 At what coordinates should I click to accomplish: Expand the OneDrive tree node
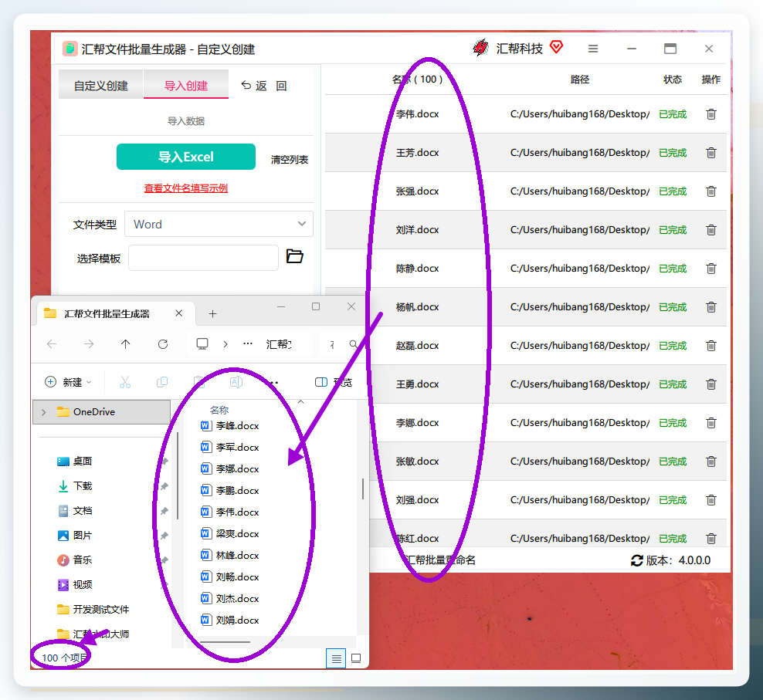click(x=44, y=412)
